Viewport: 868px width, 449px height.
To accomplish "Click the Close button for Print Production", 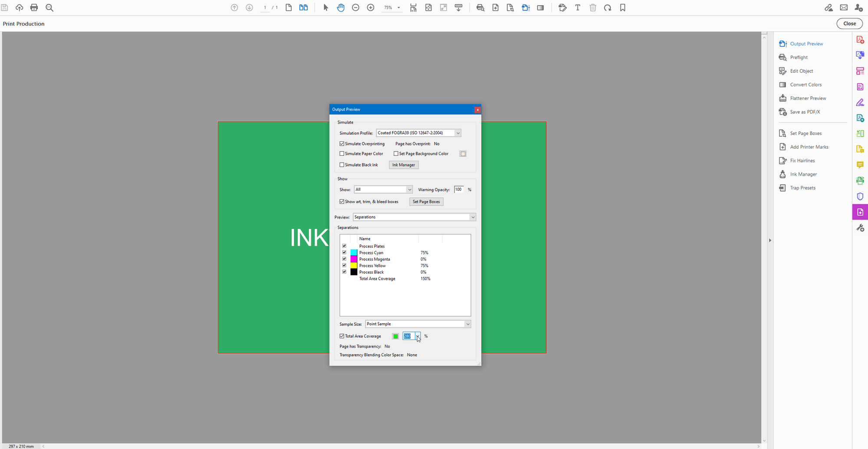I will tap(850, 23).
